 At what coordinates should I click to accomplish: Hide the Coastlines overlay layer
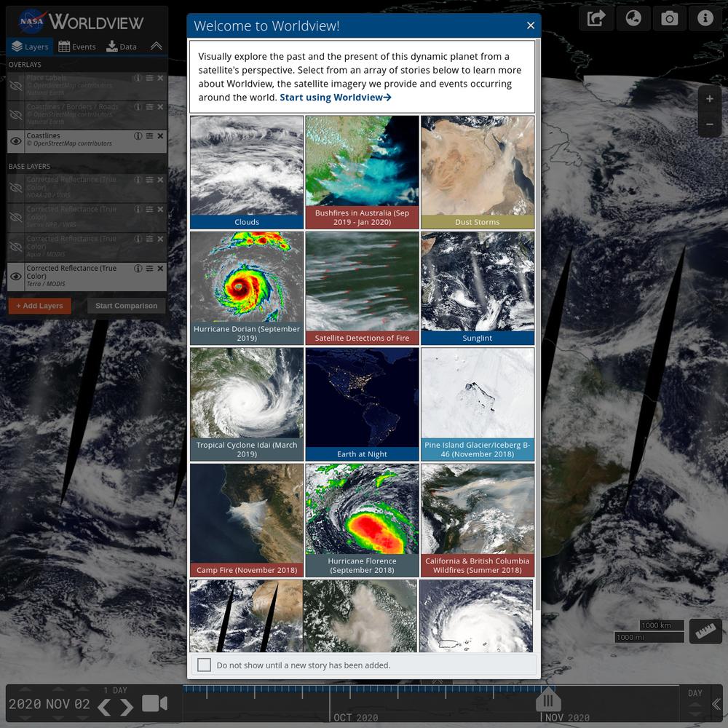[x=16, y=141]
